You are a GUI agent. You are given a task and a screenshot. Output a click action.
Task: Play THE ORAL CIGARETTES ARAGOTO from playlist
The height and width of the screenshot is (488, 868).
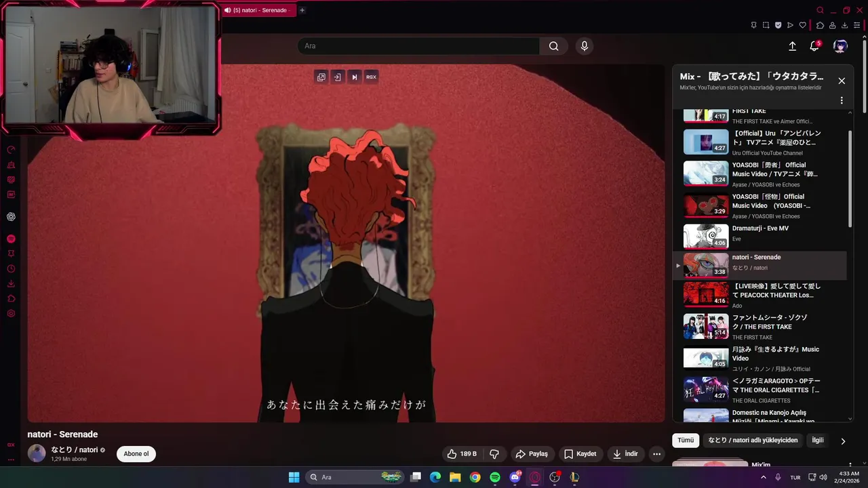759,390
